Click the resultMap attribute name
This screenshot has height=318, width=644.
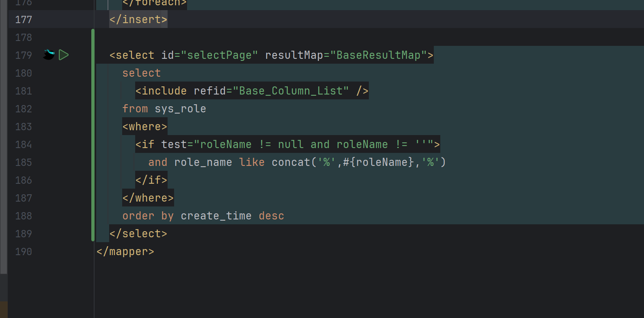(x=294, y=55)
